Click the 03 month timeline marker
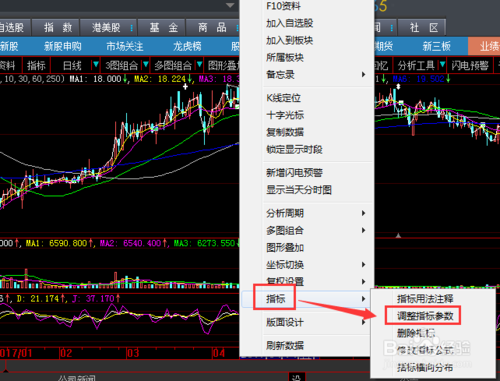 click(133, 353)
